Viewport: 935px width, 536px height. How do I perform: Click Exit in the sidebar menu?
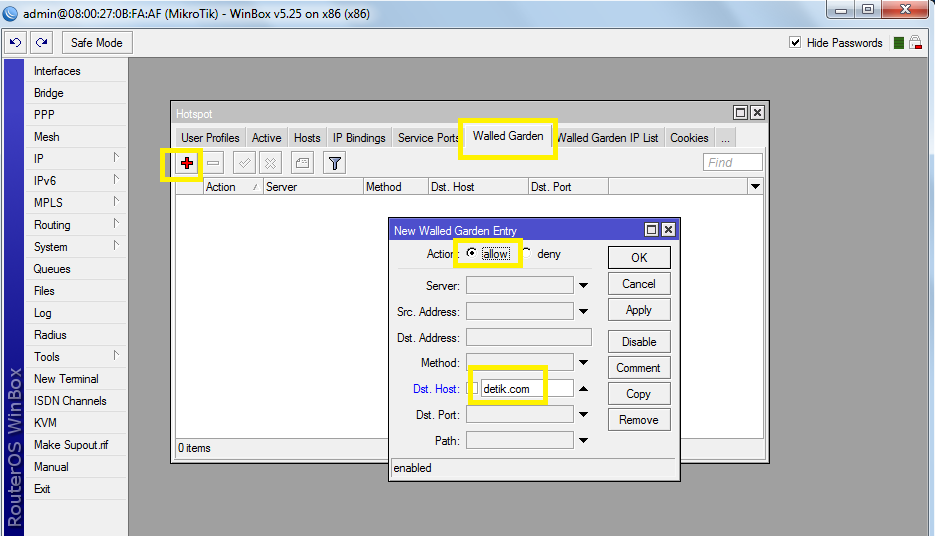coord(76,489)
